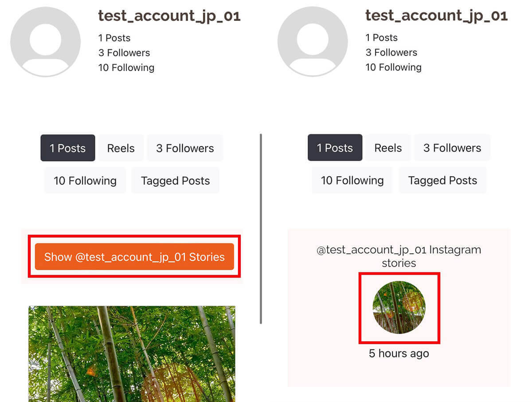
Task: Select the right panel 1 Posts tab
Action: coord(335,147)
